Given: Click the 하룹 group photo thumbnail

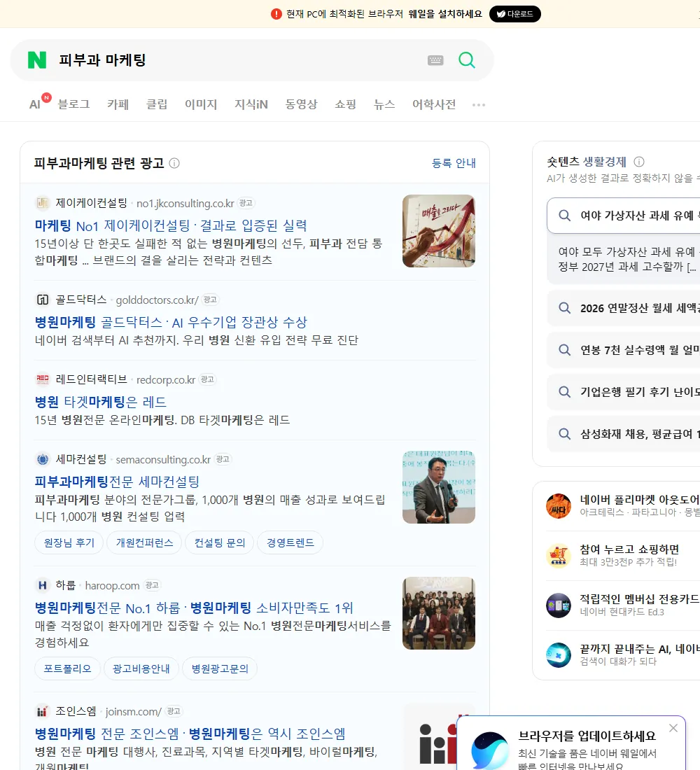Looking at the screenshot, I should [x=439, y=613].
